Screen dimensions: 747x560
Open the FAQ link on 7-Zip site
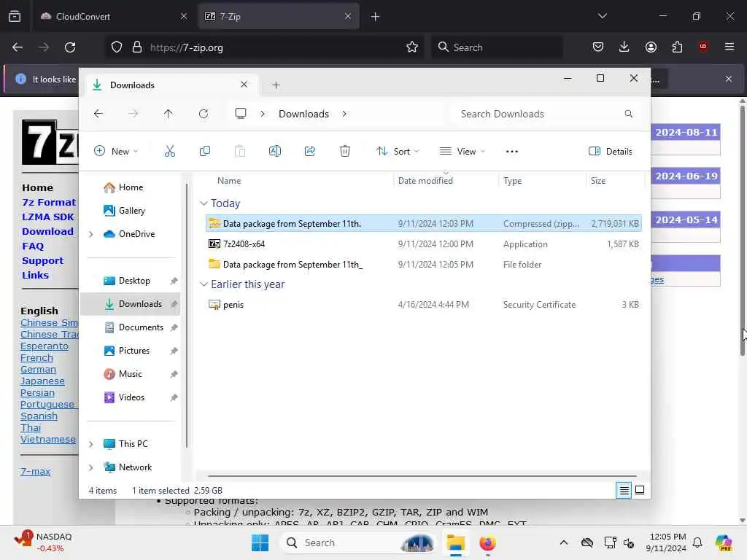(x=33, y=246)
